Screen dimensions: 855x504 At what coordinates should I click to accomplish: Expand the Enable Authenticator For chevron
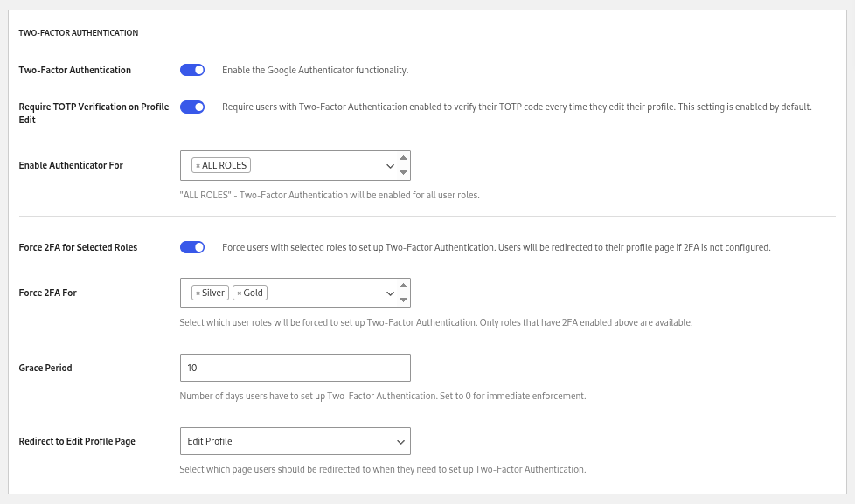[390, 166]
